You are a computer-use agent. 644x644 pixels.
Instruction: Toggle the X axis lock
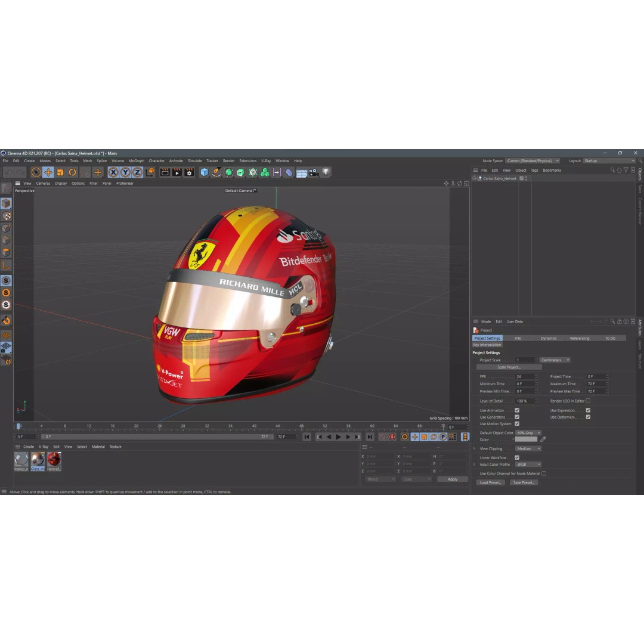[113, 172]
